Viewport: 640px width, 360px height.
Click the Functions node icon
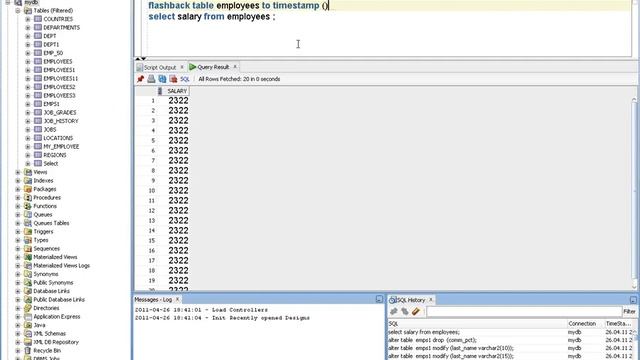28,206
